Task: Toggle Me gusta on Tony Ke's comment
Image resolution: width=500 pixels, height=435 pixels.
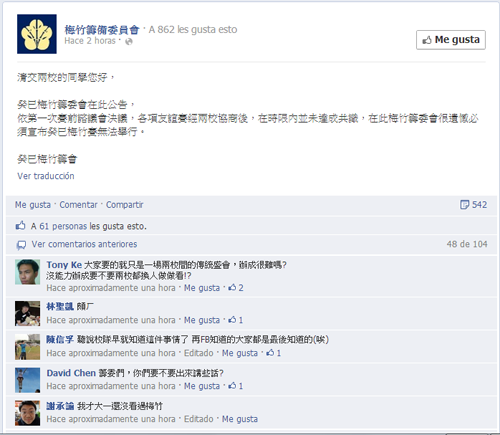Action: coord(202,288)
